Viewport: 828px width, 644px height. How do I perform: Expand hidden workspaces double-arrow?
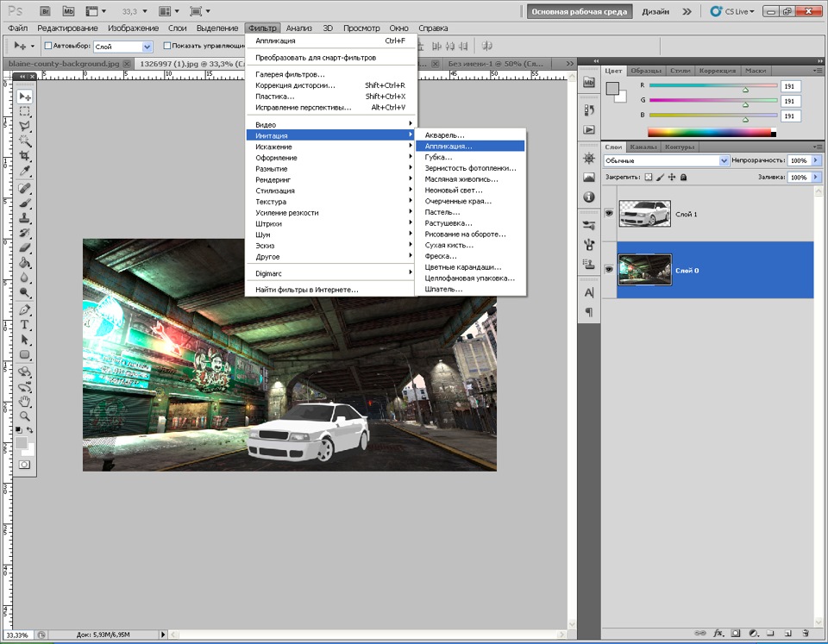pos(687,11)
